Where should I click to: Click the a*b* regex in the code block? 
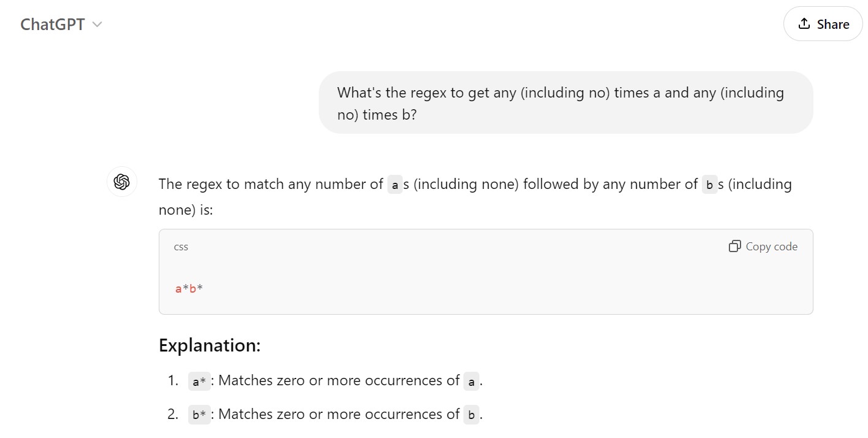point(189,288)
